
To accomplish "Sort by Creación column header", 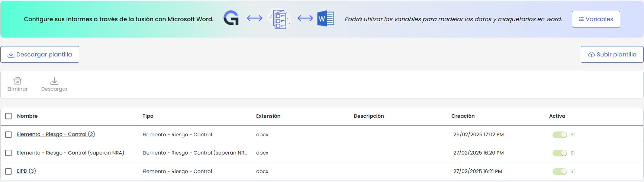I will [x=463, y=116].
